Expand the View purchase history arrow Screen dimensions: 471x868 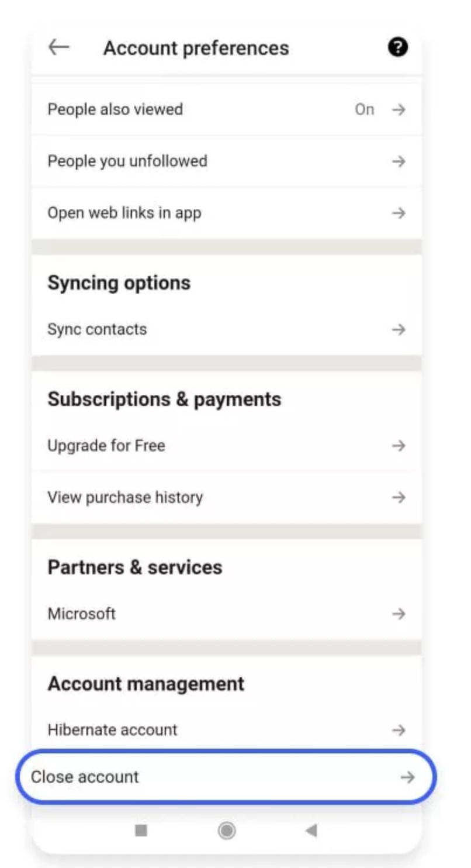point(399,498)
